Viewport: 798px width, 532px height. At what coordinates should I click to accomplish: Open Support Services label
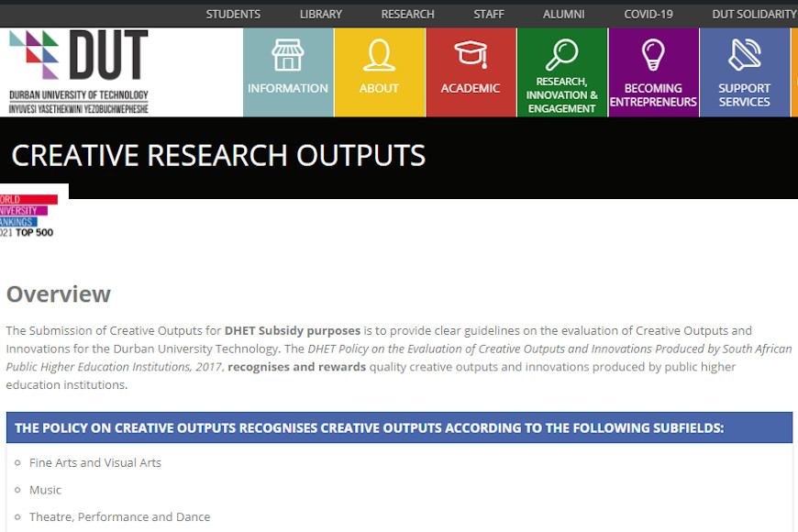pos(744,95)
